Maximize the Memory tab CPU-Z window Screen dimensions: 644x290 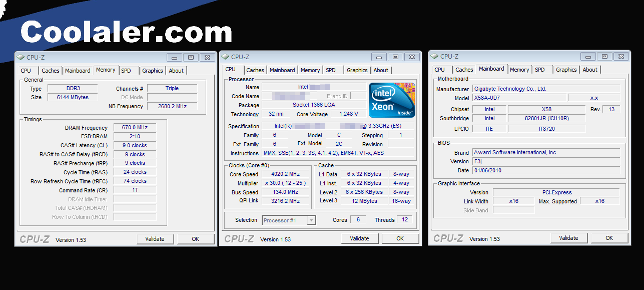[191, 57]
